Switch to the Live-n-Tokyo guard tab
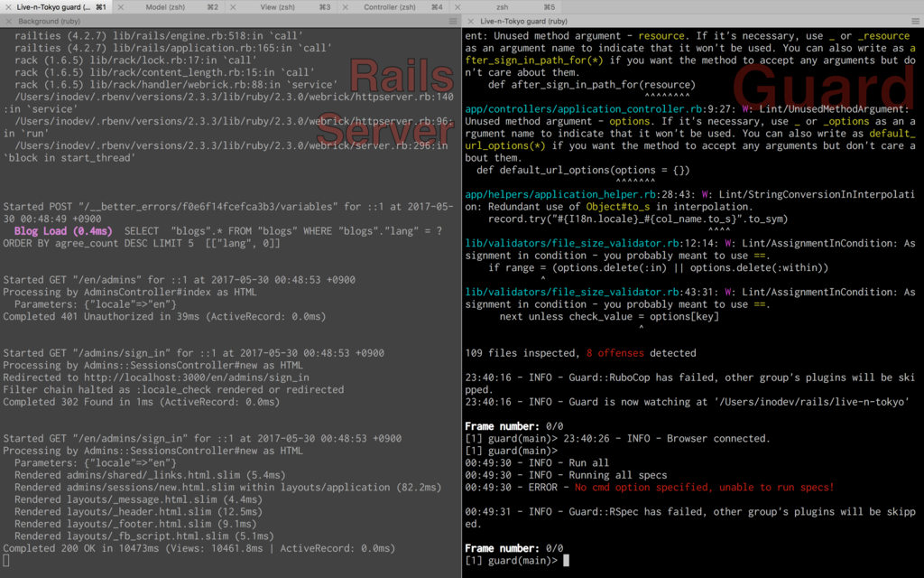Image resolution: width=924 pixels, height=578 pixels. coord(56,7)
